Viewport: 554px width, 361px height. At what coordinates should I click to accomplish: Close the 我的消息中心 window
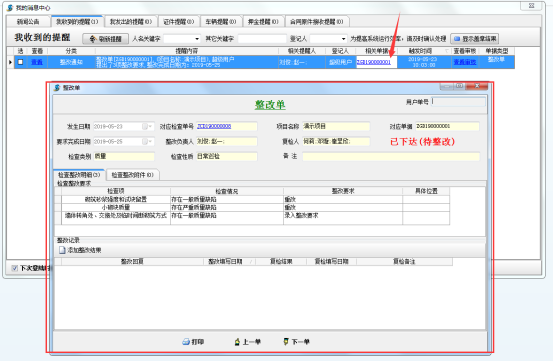click(x=531, y=6)
